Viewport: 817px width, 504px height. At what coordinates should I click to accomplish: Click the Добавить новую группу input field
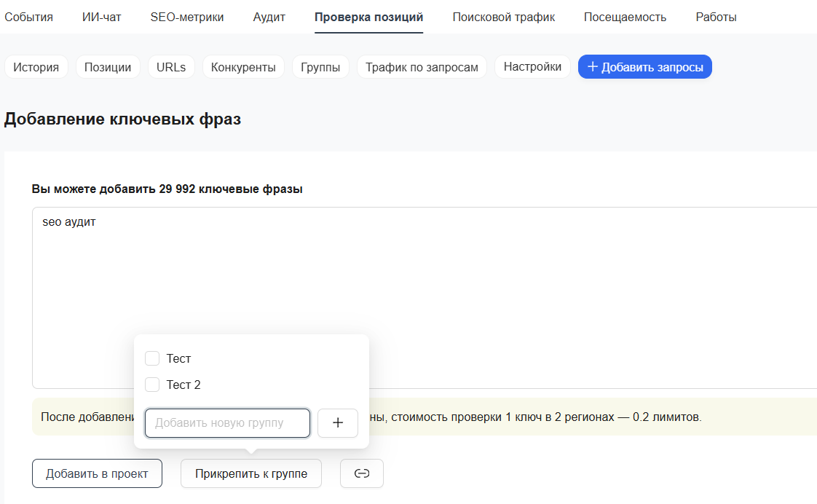(227, 423)
